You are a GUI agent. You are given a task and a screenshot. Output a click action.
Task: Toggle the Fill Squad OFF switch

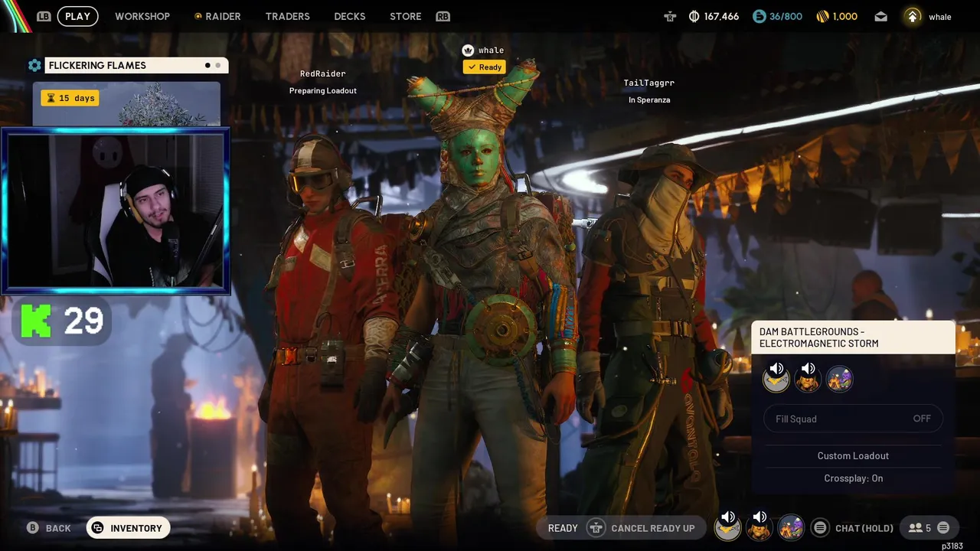853,419
